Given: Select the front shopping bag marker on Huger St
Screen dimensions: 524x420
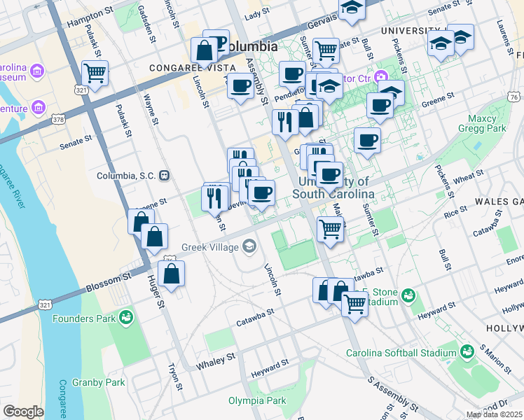Looking at the screenshot, I should click(154, 236).
